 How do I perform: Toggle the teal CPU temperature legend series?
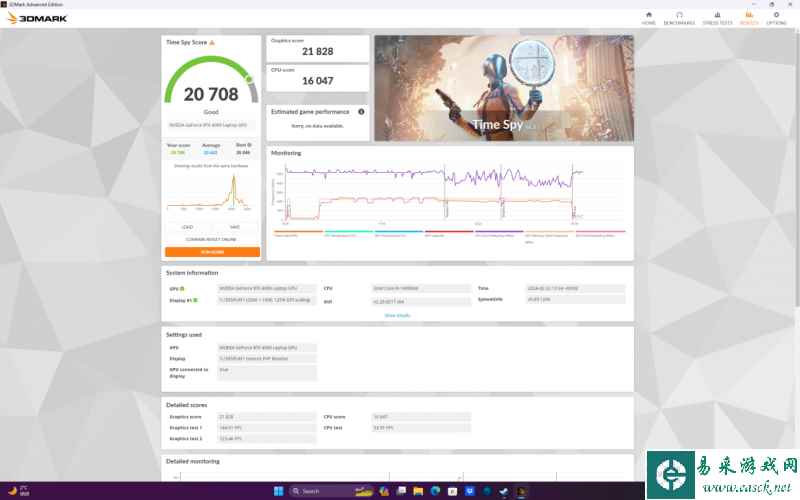point(348,233)
